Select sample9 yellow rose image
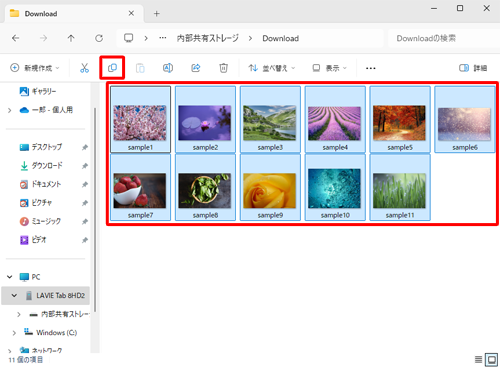Screen dimensions: 500x367 point(270,187)
